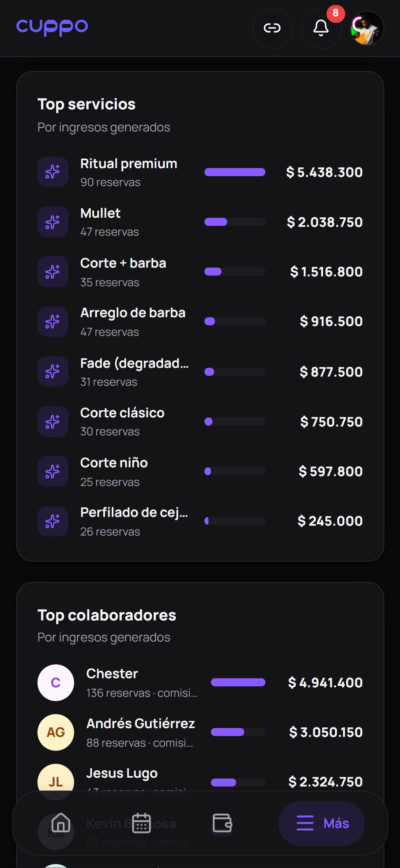The height and width of the screenshot is (868, 400).
Task: Click the Corte + barba service icon
Action: coord(53,272)
